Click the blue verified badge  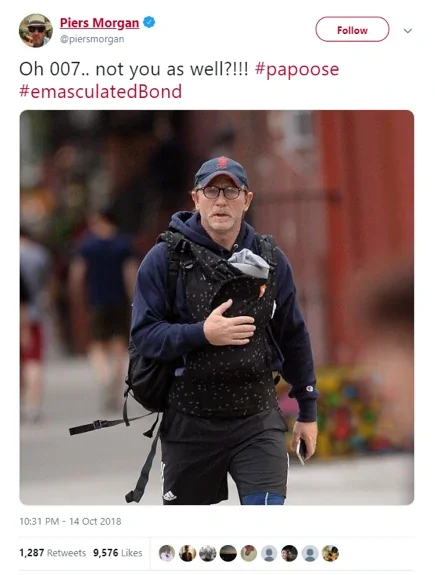(149, 22)
